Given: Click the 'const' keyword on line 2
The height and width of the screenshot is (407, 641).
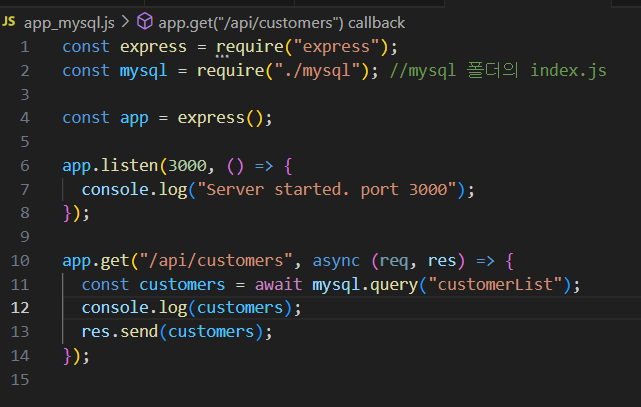Looking at the screenshot, I should point(86,71).
